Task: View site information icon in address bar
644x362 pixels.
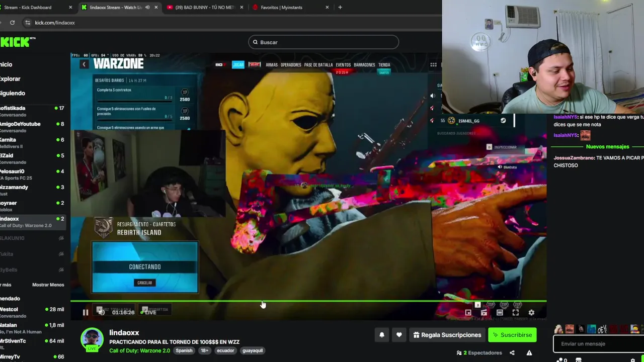Action: click(x=28, y=23)
